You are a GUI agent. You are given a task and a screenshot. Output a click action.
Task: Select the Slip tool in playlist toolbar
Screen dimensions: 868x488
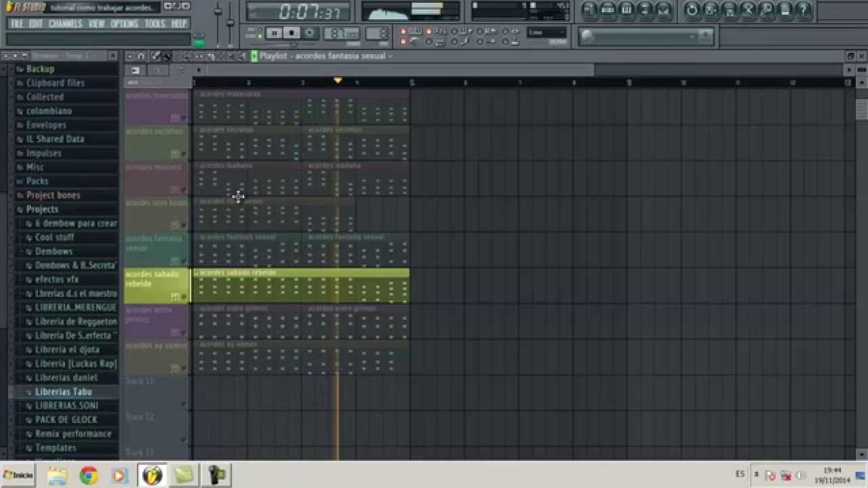(199, 56)
